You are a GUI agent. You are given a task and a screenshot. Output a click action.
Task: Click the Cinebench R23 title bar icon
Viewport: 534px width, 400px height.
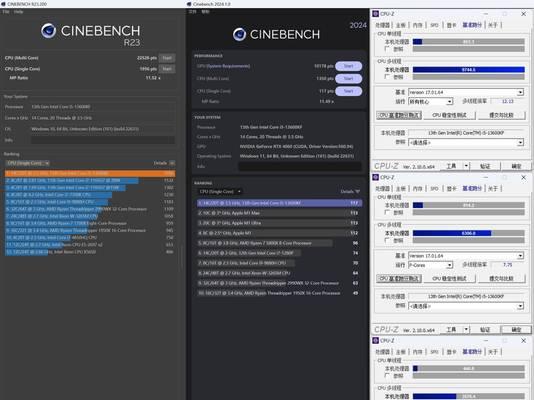click(3, 4)
